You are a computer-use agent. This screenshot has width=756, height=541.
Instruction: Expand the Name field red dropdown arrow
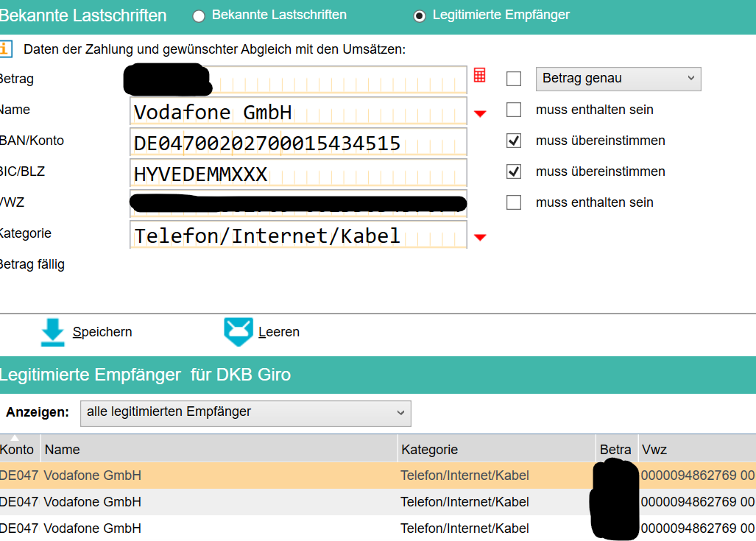coord(480,113)
